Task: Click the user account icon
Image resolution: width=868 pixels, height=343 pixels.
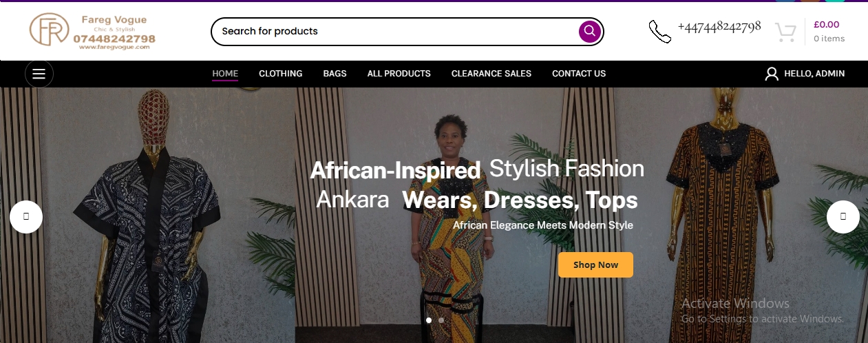Action: pos(772,74)
